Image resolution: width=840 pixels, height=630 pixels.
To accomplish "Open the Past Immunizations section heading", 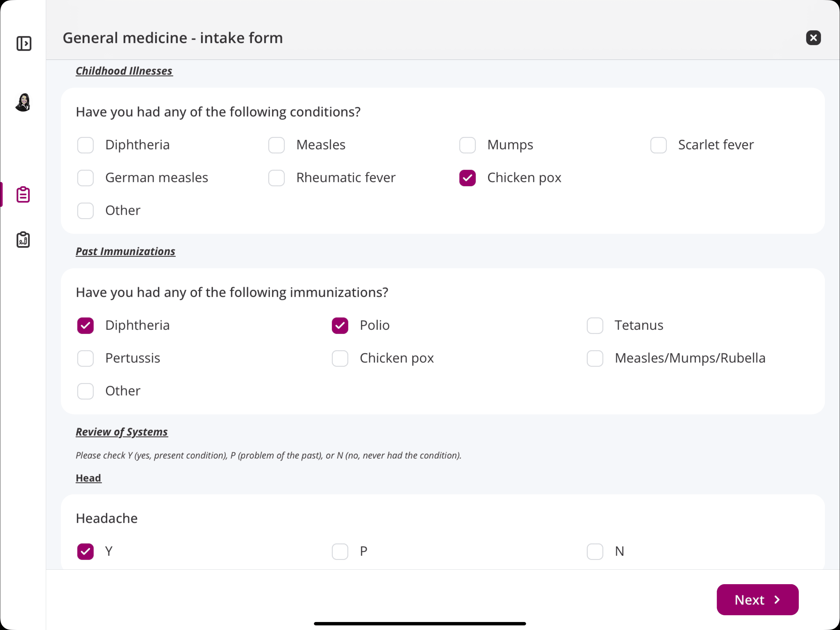I will pyautogui.click(x=125, y=251).
